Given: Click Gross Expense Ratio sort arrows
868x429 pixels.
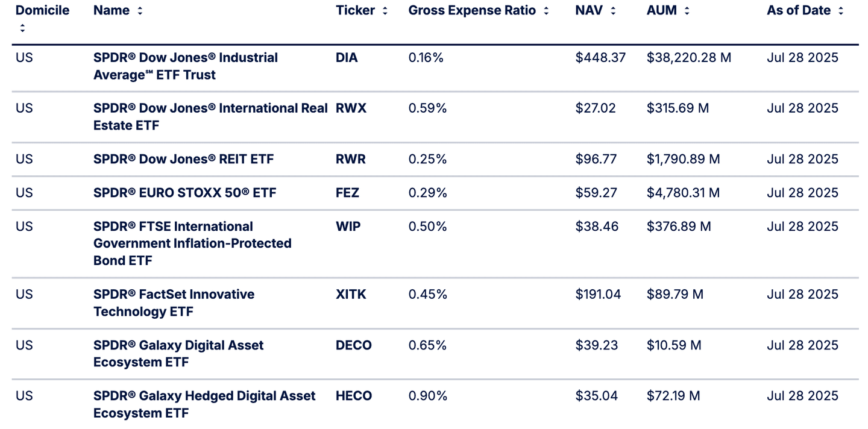Looking at the screenshot, I should 546,11.
